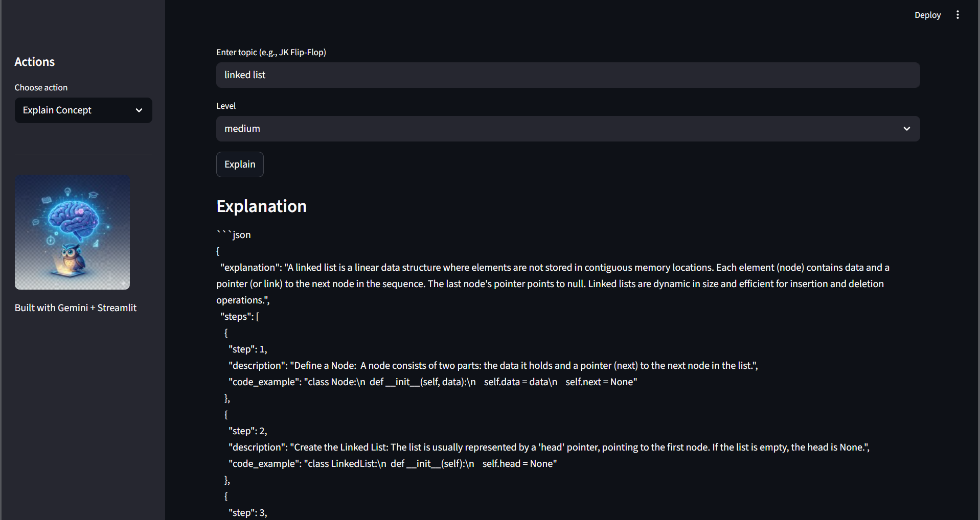Screen dimensions: 980x520
Task: Click the 'Choose action' label
Action: 41,87
